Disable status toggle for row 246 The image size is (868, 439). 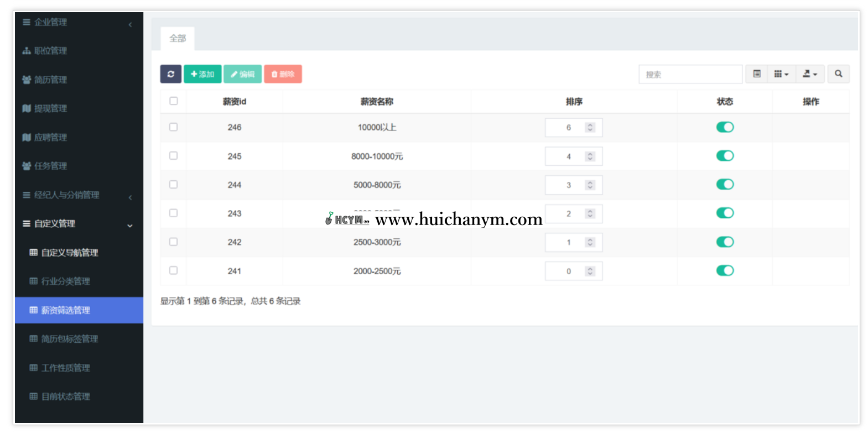click(725, 127)
